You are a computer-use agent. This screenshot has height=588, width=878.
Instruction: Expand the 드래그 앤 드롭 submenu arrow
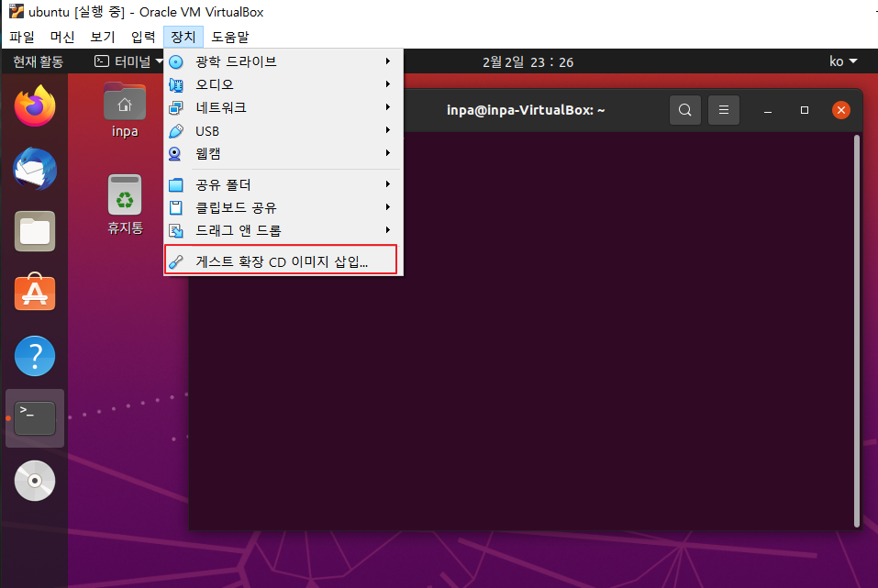coord(387,230)
